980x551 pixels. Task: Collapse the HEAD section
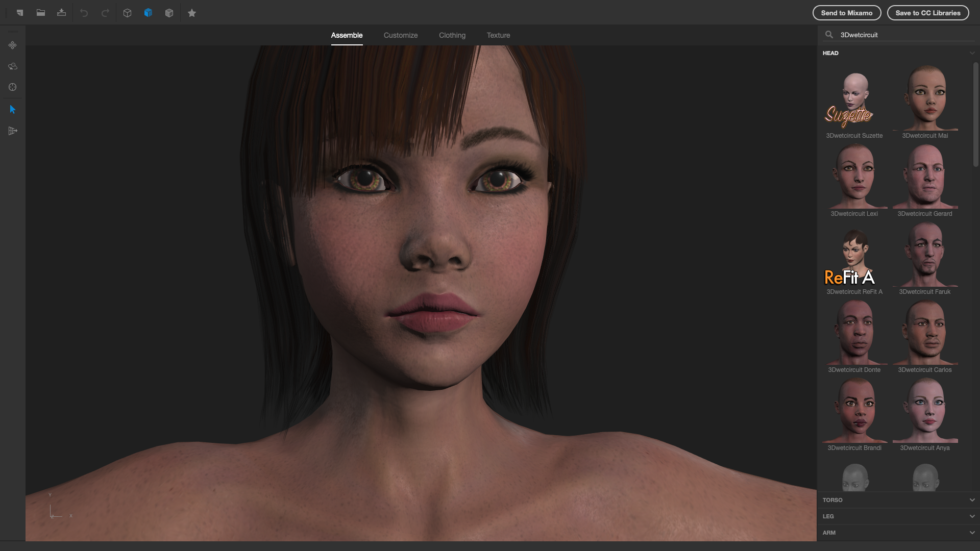972,53
